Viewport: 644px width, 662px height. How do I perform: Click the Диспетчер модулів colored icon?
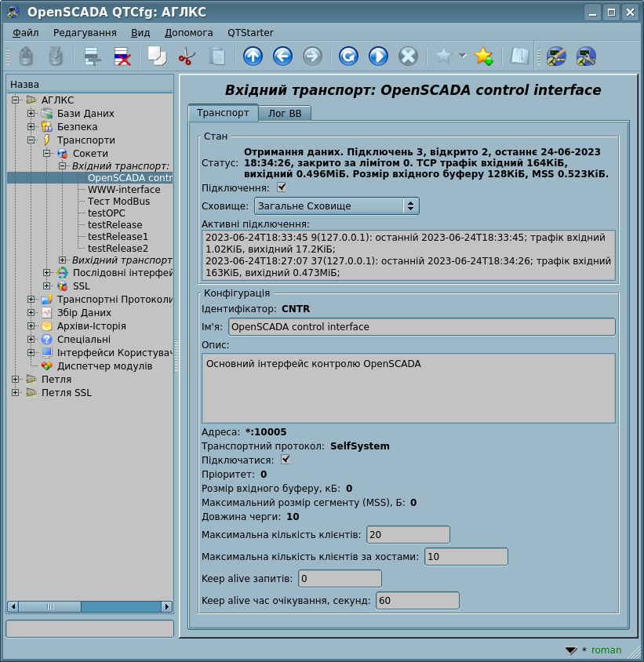pyautogui.click(x=46, y=366)
